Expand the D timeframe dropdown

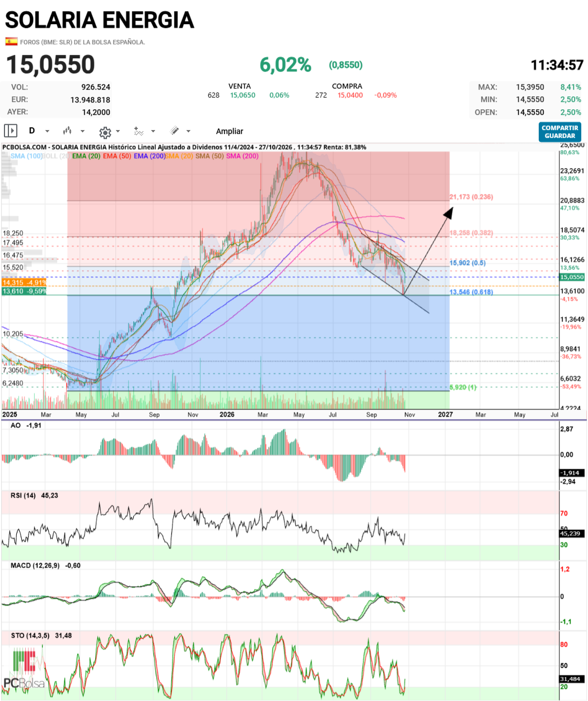47,131
